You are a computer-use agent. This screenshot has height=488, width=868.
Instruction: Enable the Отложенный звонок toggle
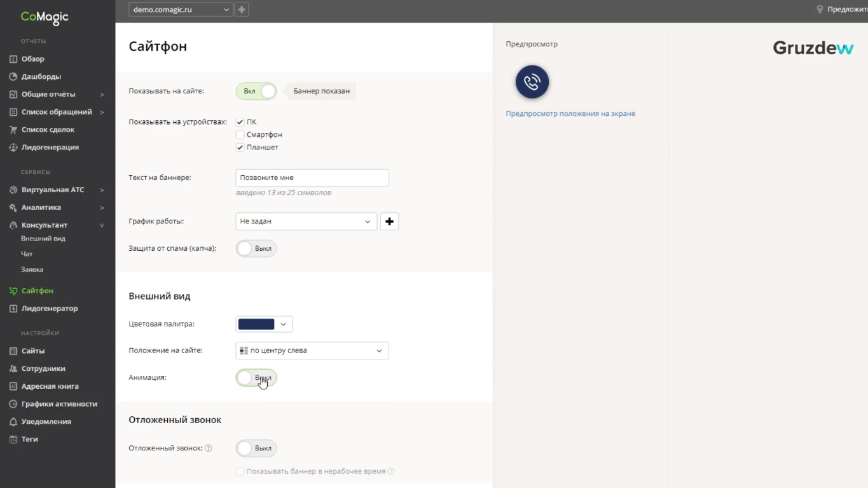click(x=256, y=449)
